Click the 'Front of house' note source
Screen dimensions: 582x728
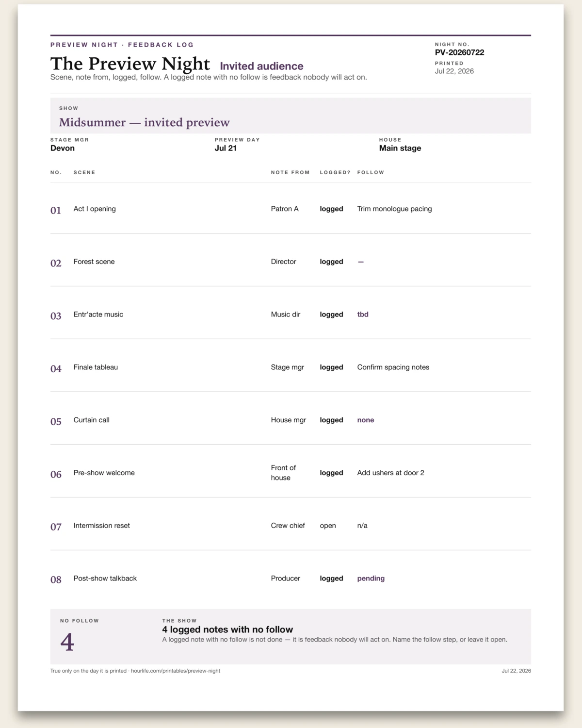coord(283,473)
